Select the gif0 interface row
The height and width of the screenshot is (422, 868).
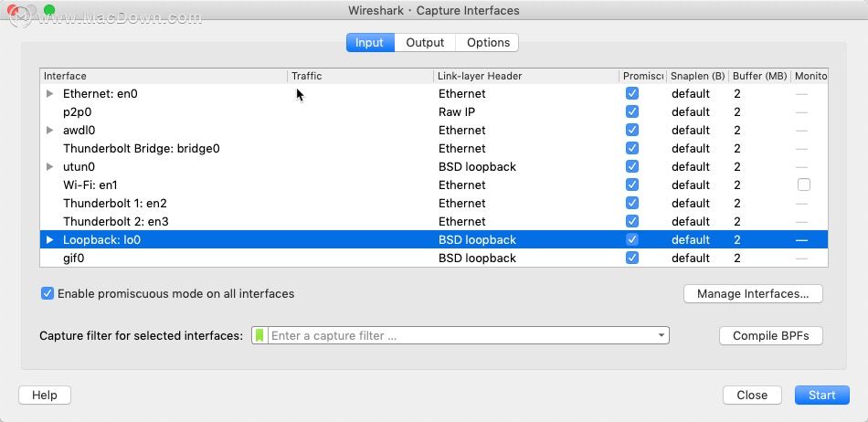pyautogui.click(x=434, y=258)
